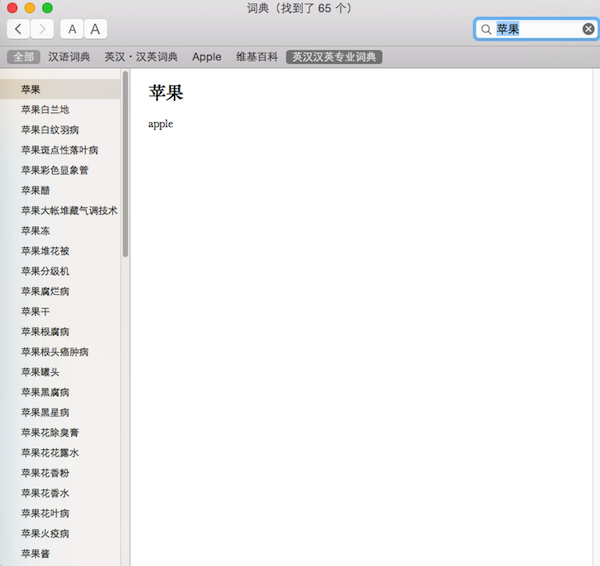Close the dictionary window
The width and height of the screenshot is (600, 566).
(x=12, y=8)
